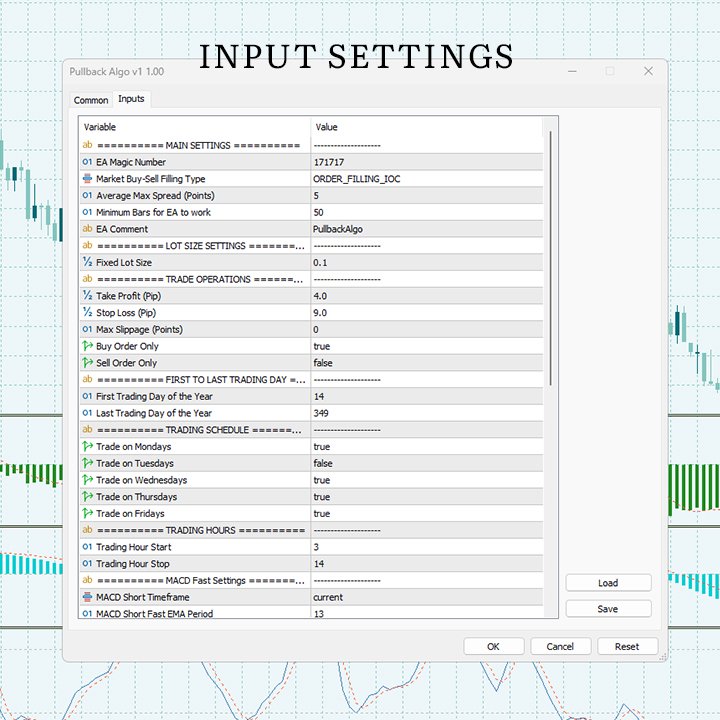Image resolution: width=720 pixels, height=720 pixels.
Task: Click the TRADING SCHEDULE section header row
Action: [x=311, y=430]
